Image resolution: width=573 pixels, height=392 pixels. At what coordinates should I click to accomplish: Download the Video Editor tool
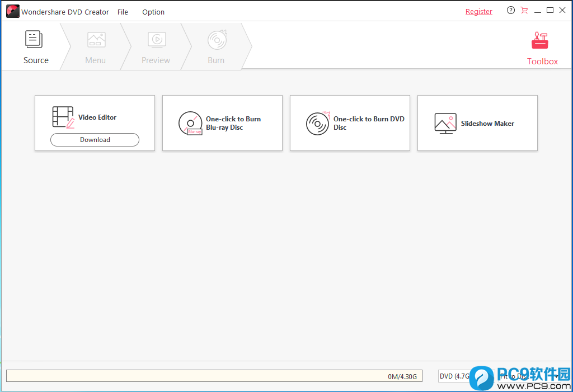pos(95,140)
